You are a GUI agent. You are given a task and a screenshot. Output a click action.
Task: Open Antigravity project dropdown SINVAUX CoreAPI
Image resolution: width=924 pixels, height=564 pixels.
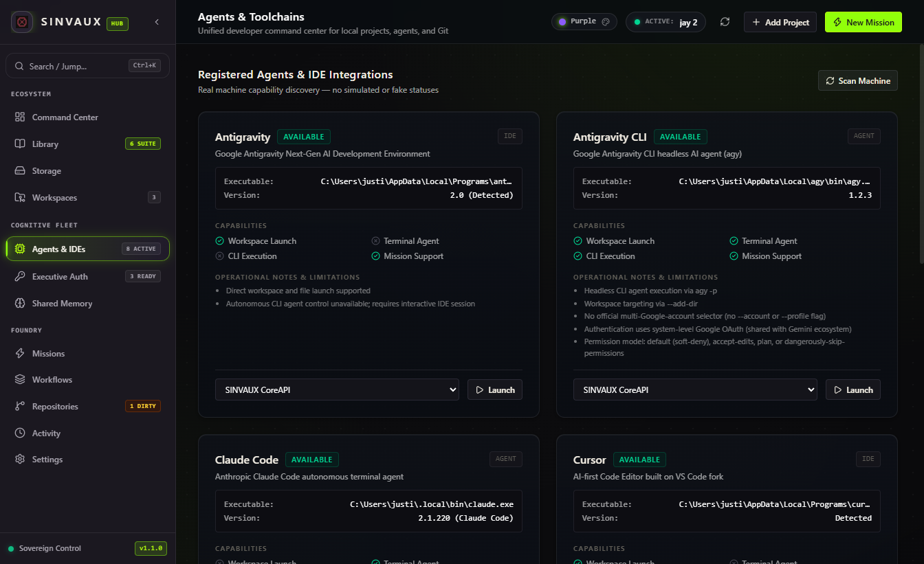pyautogui.click(x=337, y=390)
